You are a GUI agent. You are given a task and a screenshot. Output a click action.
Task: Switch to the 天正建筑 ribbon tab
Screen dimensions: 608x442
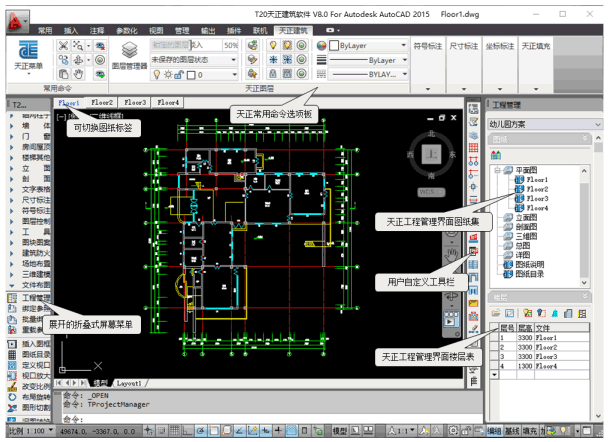(x=294, y=32)
